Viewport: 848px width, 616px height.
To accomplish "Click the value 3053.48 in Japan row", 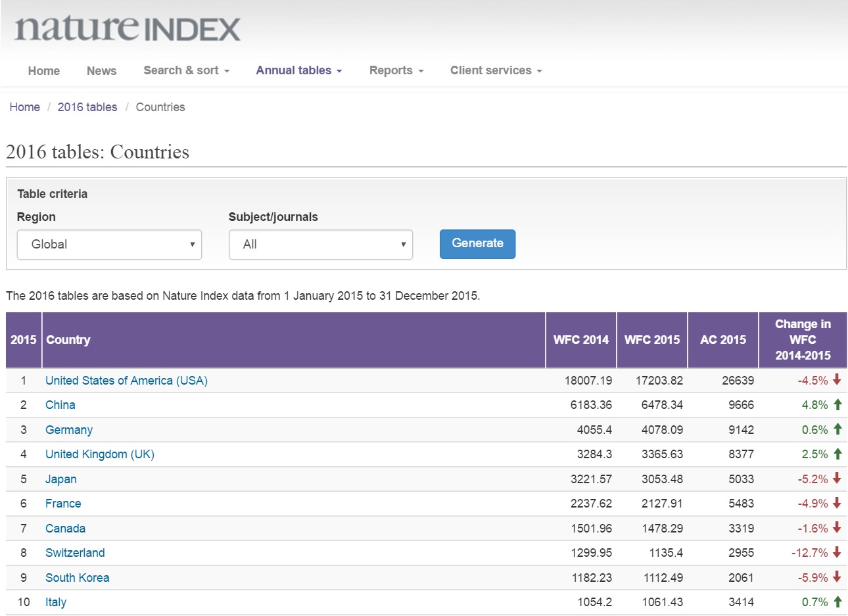I will [663, 479].
